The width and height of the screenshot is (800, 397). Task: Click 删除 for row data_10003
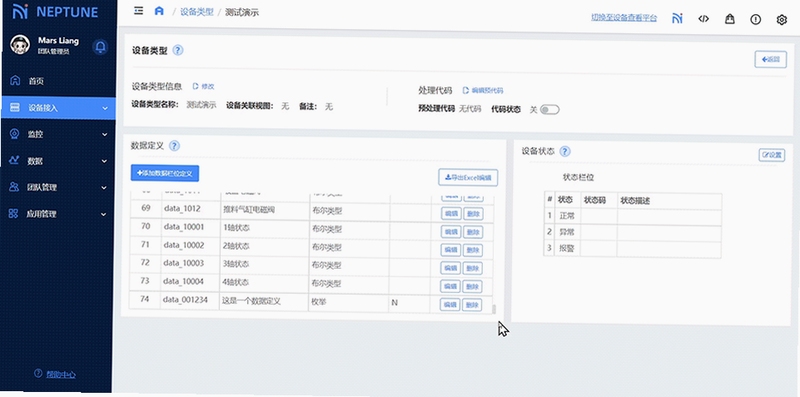(472, 268)
